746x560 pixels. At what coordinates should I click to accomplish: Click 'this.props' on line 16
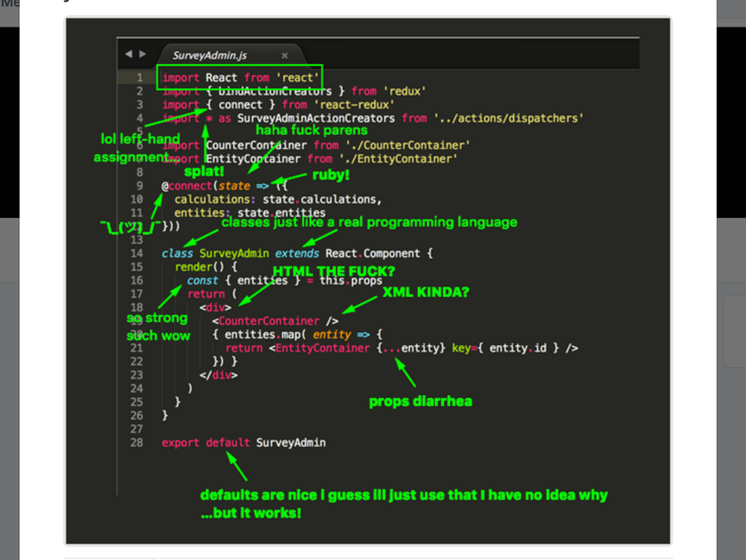pos(351,281)
